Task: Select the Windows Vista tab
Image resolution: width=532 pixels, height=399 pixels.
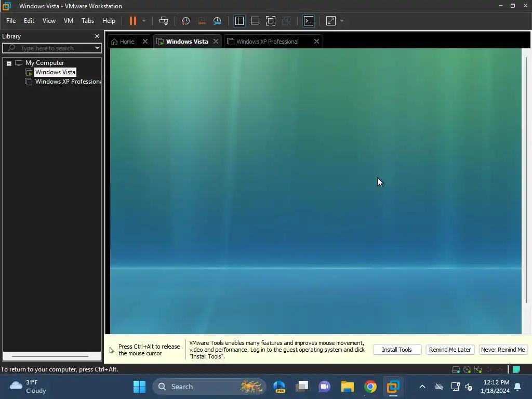Action: coord(187,42)
